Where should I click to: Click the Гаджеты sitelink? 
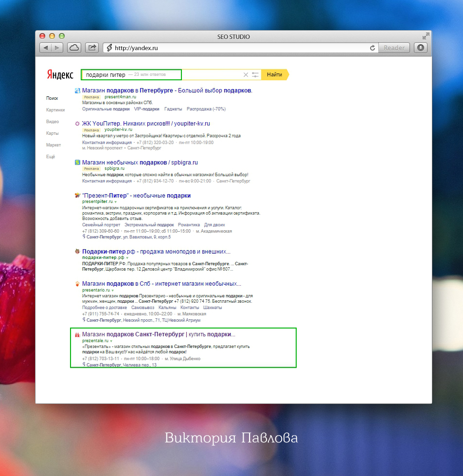coord(173,109)
